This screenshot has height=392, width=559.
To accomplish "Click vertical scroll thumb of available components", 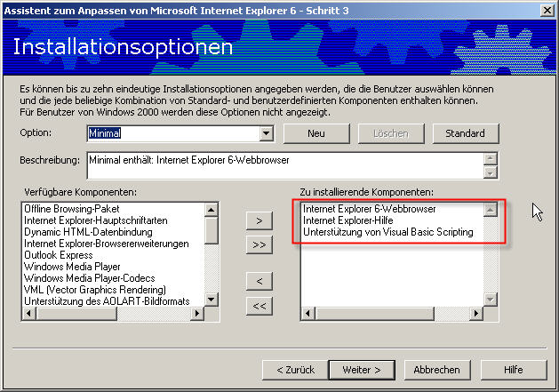I will tap(212, 230).
